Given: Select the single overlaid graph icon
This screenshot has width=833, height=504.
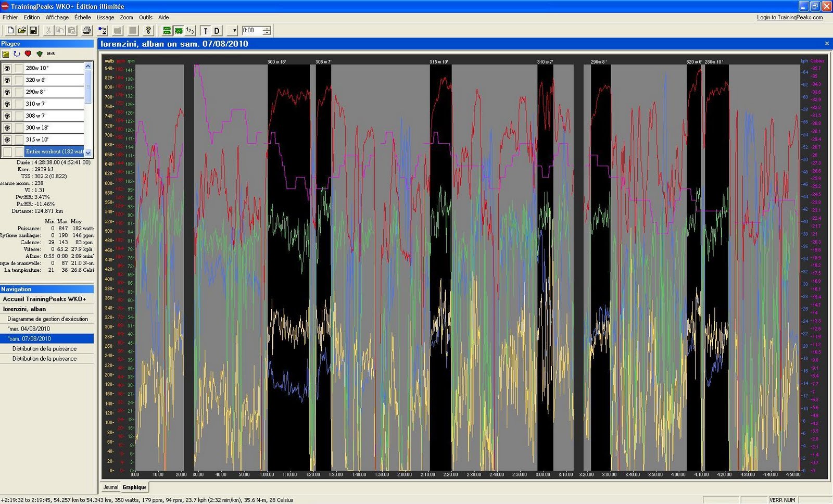Looking at the screenshot, I should tap(179, 31).
